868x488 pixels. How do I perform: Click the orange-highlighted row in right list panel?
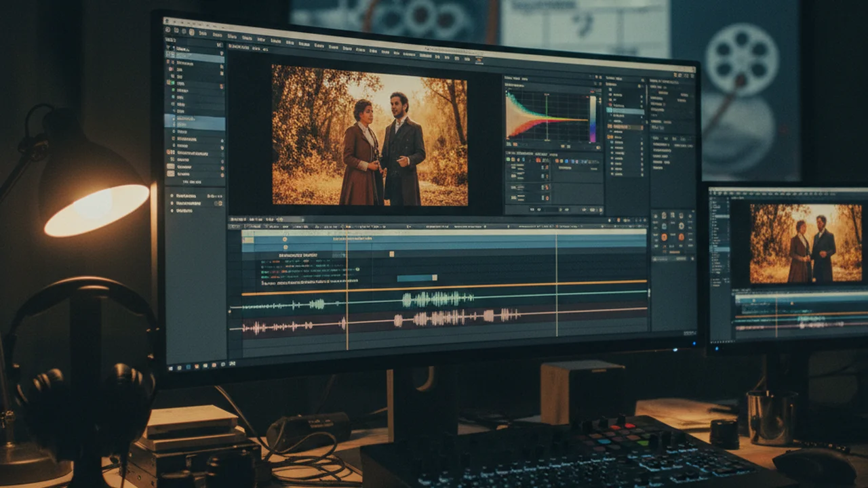click(x=625, y=127)
